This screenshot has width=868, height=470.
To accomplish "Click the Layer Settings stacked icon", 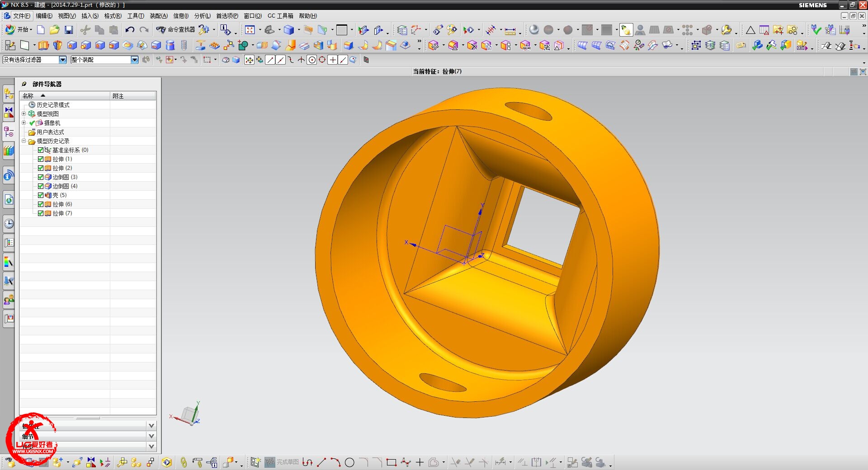I will click(x=710, y=45).
